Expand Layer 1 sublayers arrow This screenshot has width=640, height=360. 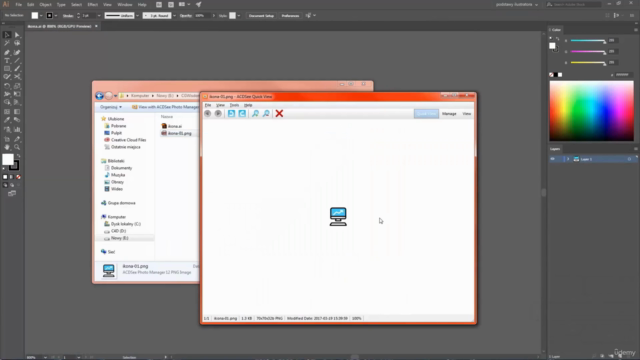pyautogui.click(x=568, y=159)
